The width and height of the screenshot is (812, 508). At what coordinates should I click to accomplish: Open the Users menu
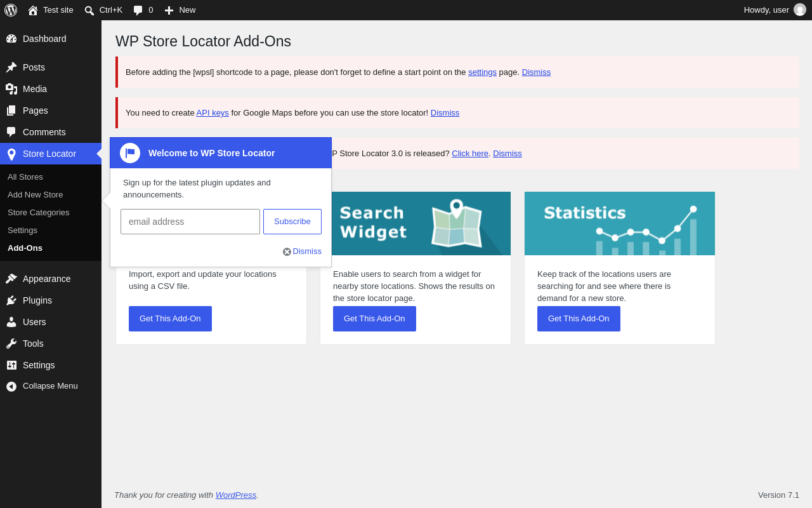pyautogui.click(x=51, y=322)
